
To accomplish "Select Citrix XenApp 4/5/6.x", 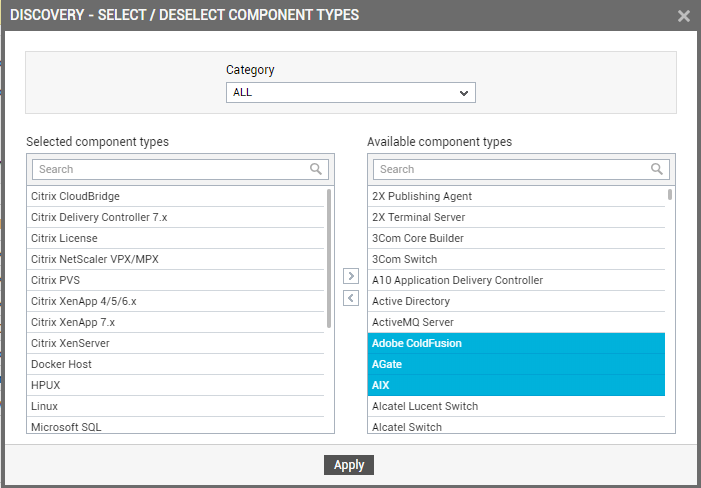I will [x=175, y=301].
